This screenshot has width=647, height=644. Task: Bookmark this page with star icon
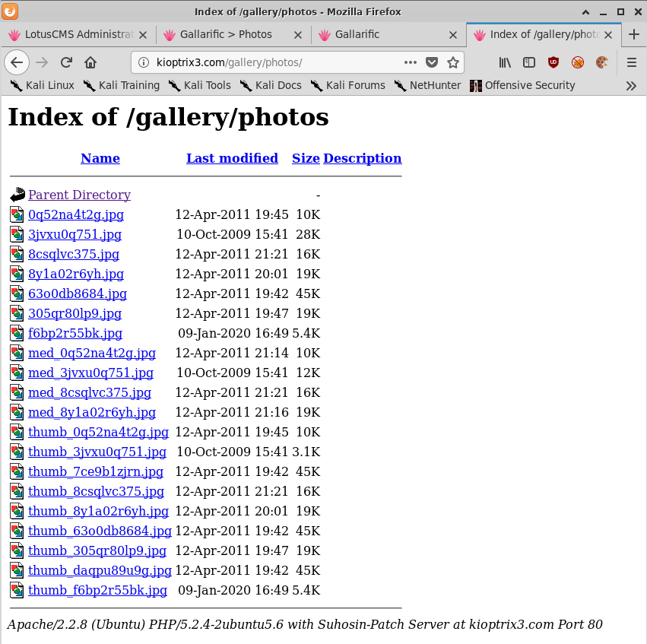(453, 62)
